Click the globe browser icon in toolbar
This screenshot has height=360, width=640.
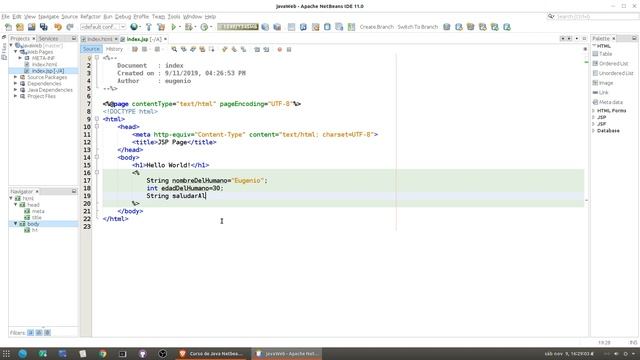coord(133,27)
